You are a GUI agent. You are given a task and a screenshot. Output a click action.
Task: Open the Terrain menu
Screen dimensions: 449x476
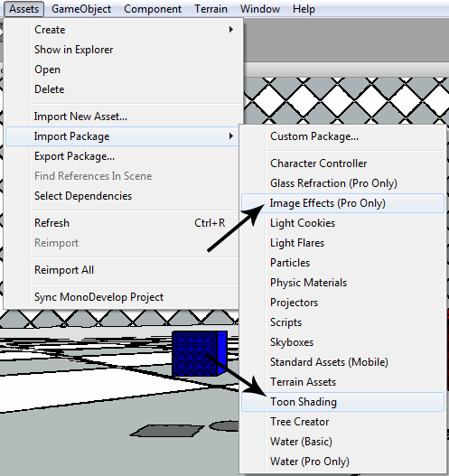pos(210,9)
